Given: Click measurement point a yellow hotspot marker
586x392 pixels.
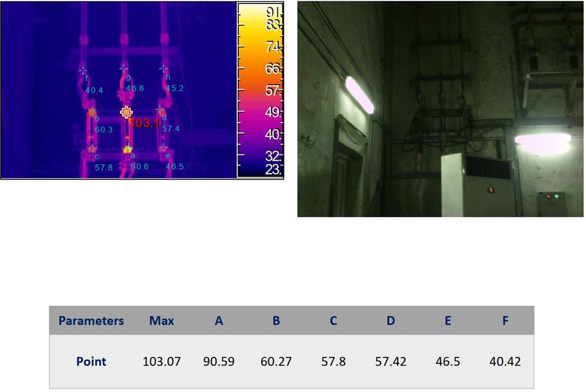Looking at the screenshot, I should coord(127,149).
